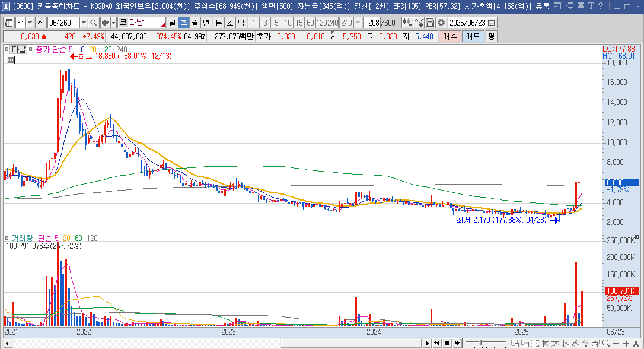This screenshot has height=349, width=644.
Task: Click the wavy trend line icon
Action: click(x=555, y=343)
